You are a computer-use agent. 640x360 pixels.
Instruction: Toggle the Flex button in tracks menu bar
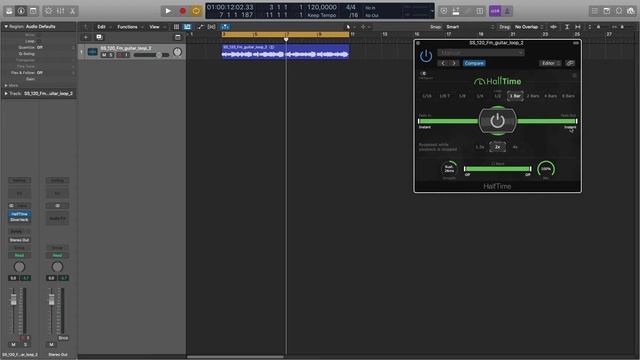click(211, 27)
